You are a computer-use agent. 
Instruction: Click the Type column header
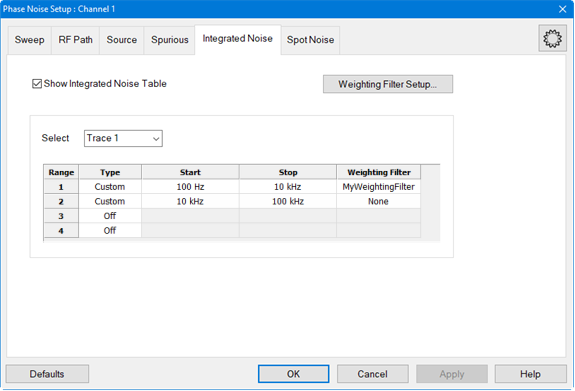click(110, 172)
